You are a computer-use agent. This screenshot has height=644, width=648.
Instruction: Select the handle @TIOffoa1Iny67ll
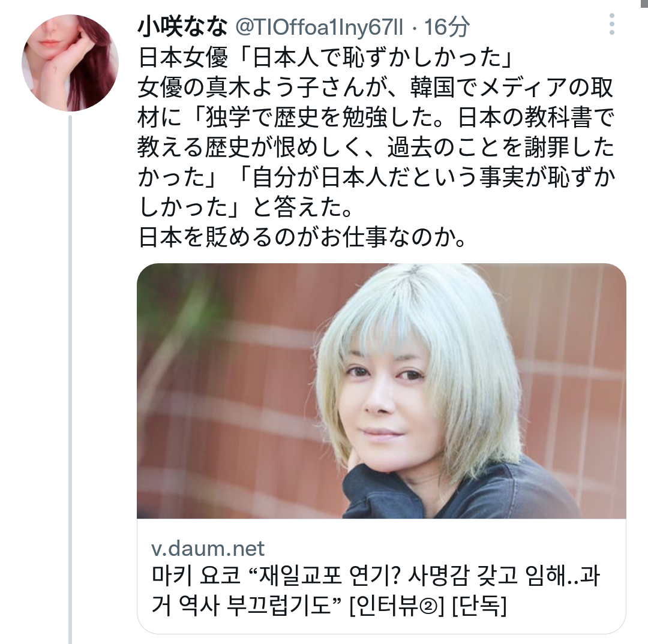(x=319, y=27)
